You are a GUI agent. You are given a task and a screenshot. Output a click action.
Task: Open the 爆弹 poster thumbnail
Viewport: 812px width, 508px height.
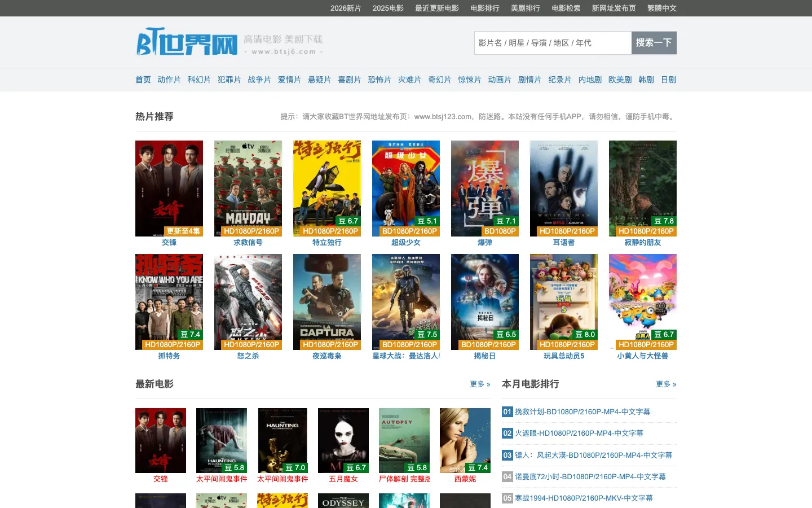click(485, 189)
